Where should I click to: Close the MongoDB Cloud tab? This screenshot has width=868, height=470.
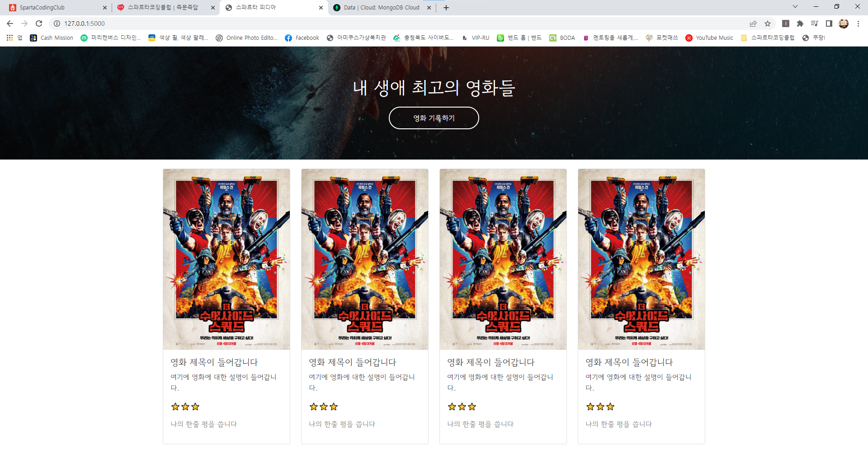point(429,8)
